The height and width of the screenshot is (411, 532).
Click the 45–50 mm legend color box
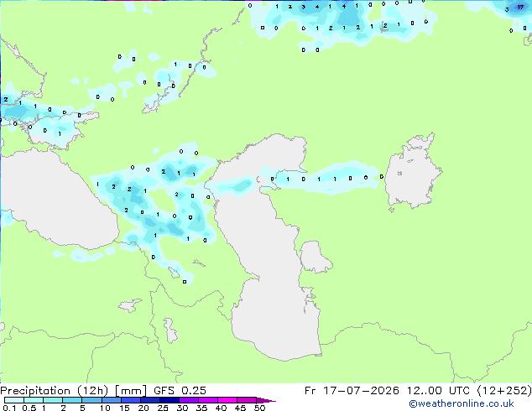click(x=247, y=400)
